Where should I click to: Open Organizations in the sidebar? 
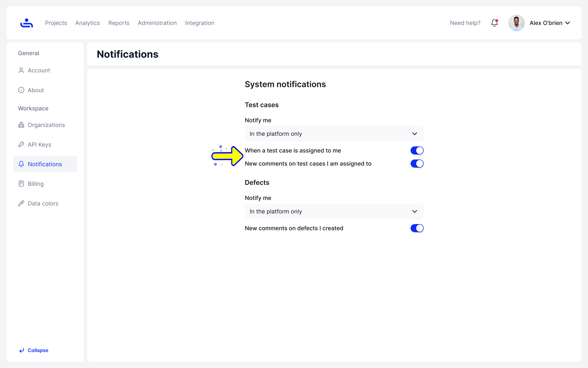click(x=45, y=125)
